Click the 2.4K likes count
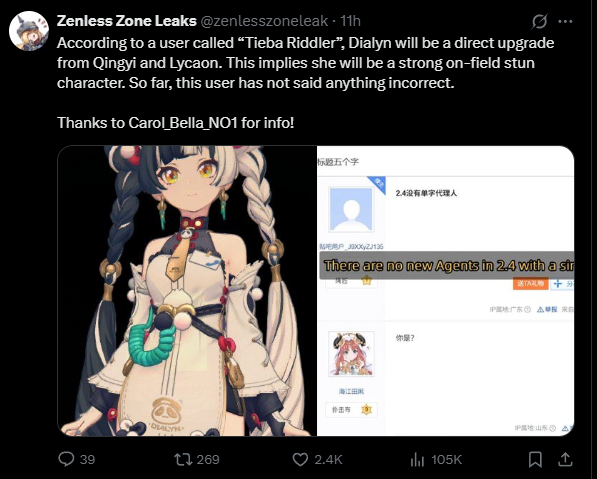597x479 pixels. click(328, 460)
